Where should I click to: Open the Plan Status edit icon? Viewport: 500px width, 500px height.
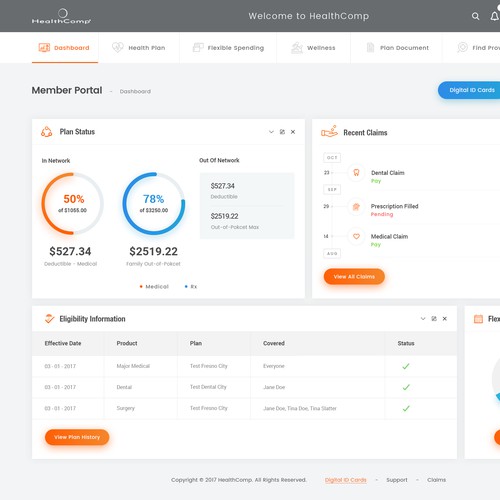[282, 132]
